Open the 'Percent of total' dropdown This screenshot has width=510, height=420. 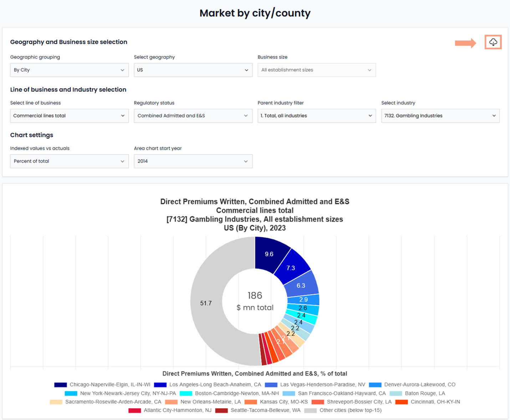pos(69,161)
